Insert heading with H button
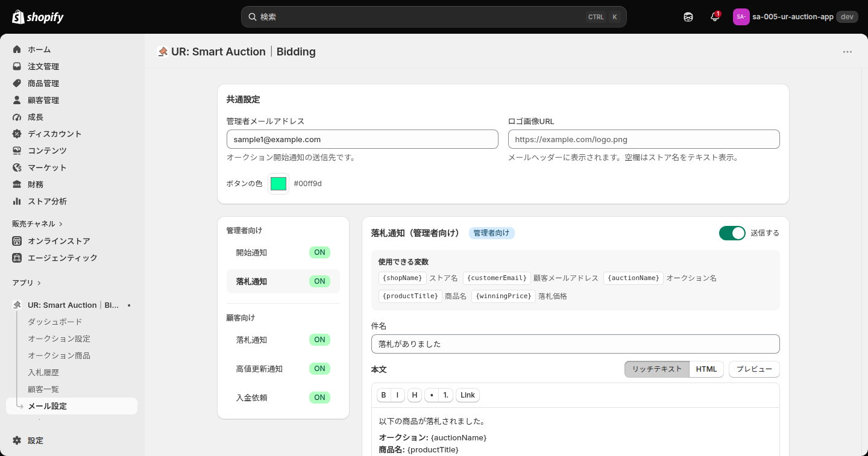Viewport: 868px width, 456px height. [x=415, y=395]
